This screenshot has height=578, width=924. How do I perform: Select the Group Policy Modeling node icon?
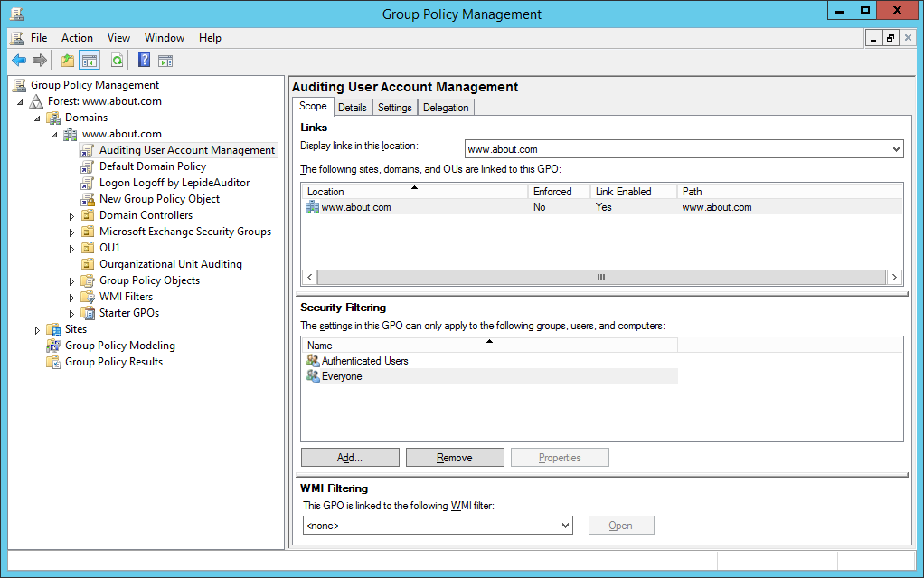pos(53,346)
